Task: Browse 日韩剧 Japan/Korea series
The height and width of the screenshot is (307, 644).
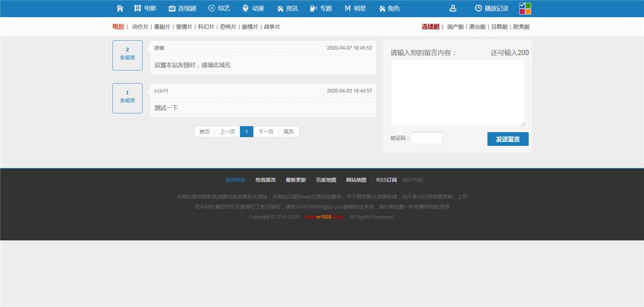Action: [x=499, y=27]
